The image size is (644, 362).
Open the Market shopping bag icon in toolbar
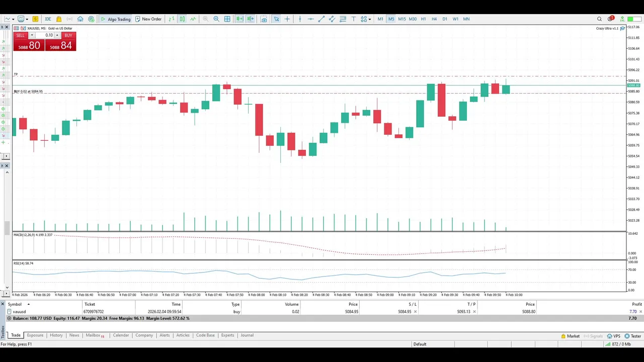tap(59, 19)
